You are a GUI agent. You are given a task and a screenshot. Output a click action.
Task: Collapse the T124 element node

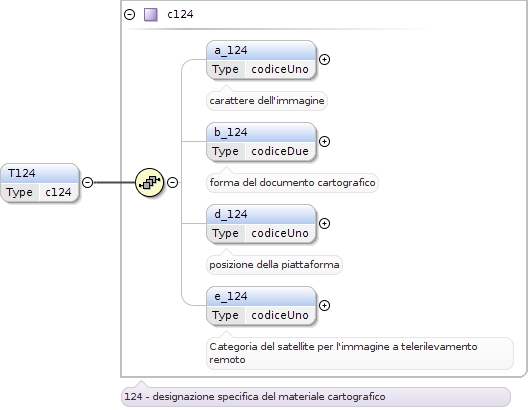pyautogui.click(x=88, y=183)
